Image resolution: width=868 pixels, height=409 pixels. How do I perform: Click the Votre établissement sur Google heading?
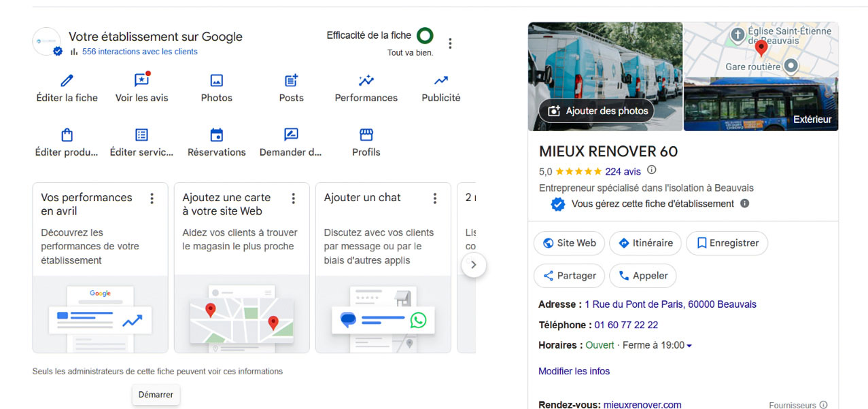point(156,37)
